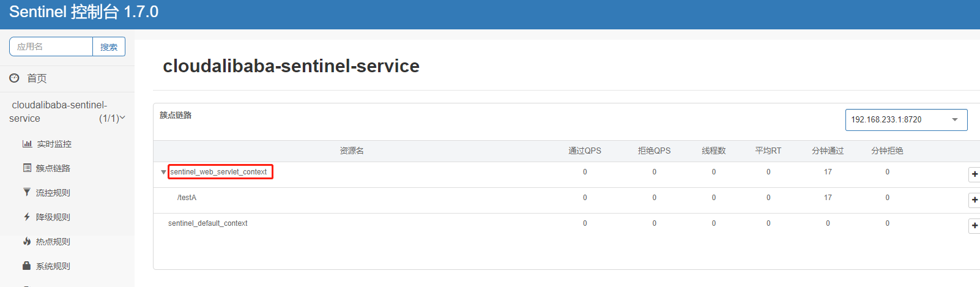Click the funnel icon for 流控规则
This screenshot has height=287, width=980.
(x=27, y=192)
